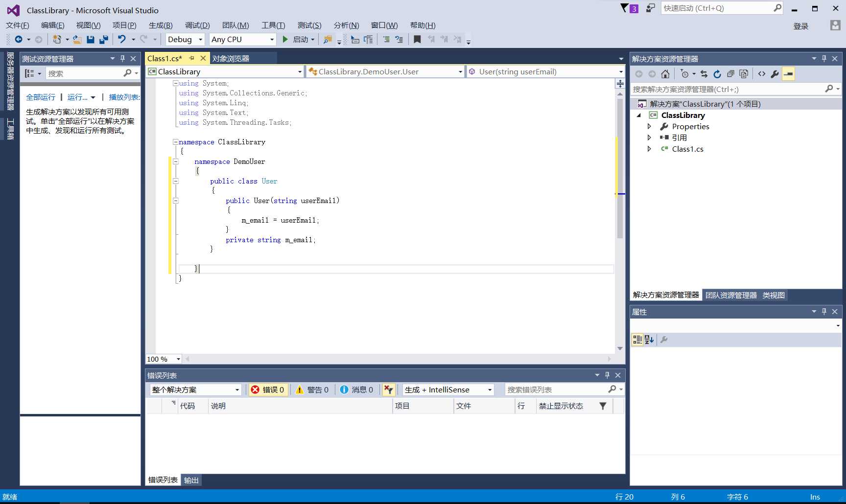The width and height of the screenshot is (846, 504).
Task: Click the New Project toolbar icon
Action: pyautogui.click(x=57, y=40)
